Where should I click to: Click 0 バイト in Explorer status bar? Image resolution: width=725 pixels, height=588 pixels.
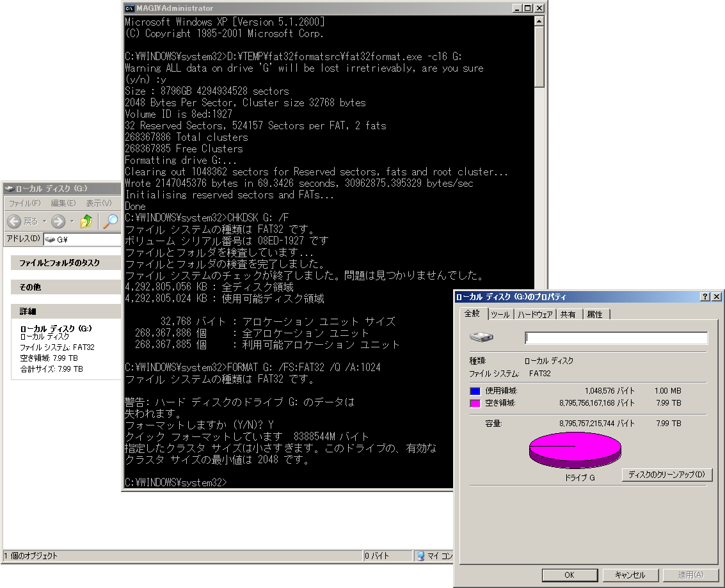(x=377, y=555)
